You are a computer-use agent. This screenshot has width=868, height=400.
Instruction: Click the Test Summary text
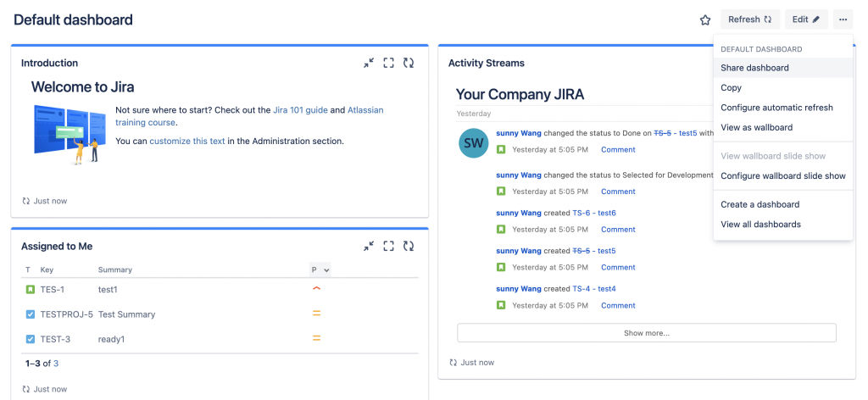127,314
